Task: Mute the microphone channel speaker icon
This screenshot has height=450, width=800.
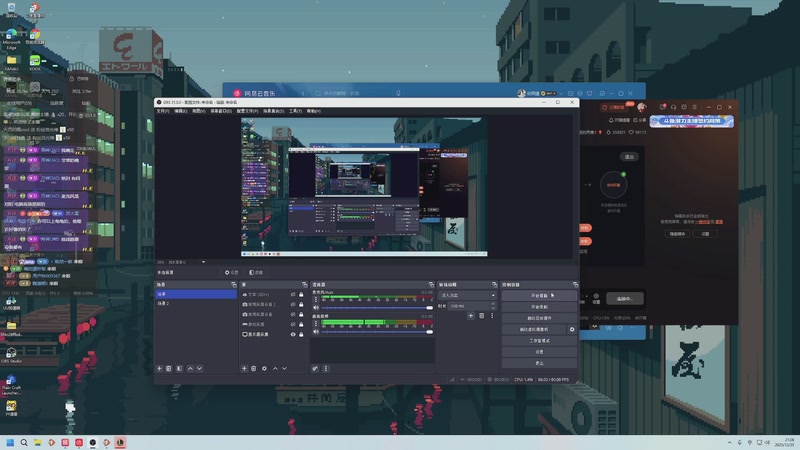Action: tap(316, 308)
